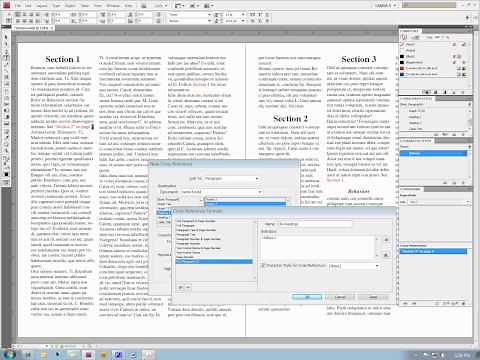Select the None swatch row
The width and height of the screenshot is (480, 360).
433,44
